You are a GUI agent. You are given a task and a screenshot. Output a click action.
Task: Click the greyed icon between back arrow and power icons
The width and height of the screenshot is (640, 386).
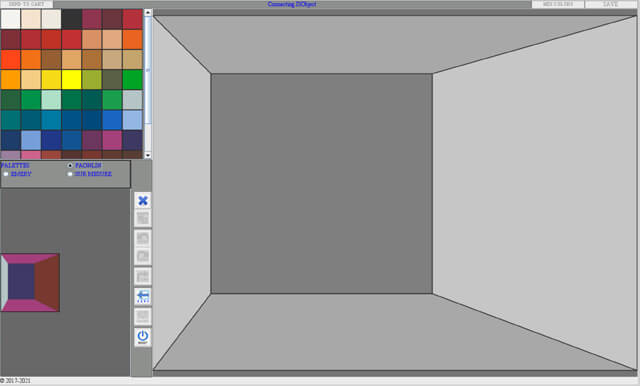[x=143, y=316]
